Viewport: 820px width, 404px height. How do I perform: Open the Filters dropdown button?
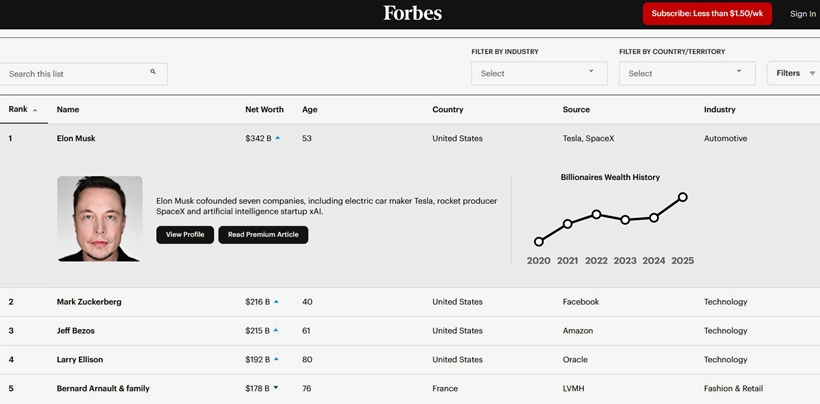coord(793,73)
